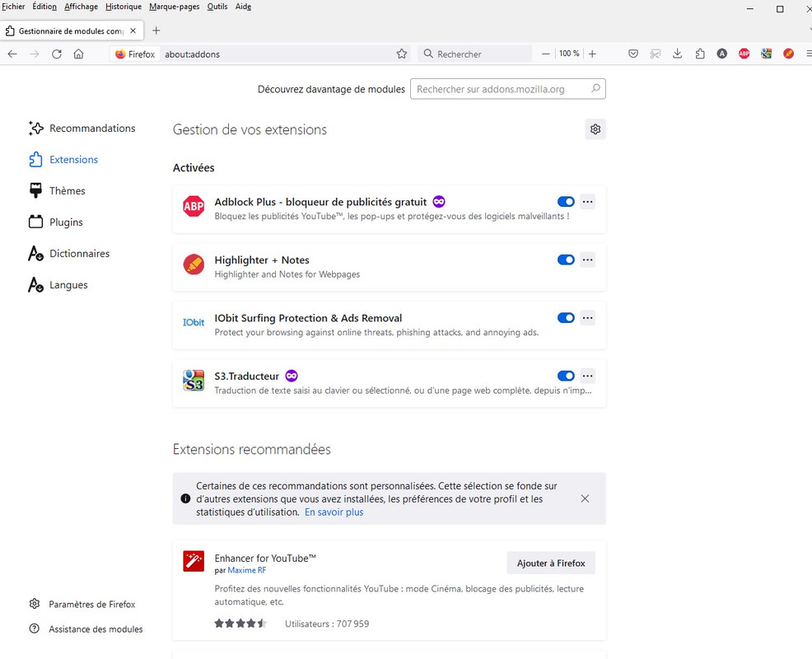Click Enhancer for YouTube logo
The height and width of the screenshot is (659, 812).
(194, 561)
